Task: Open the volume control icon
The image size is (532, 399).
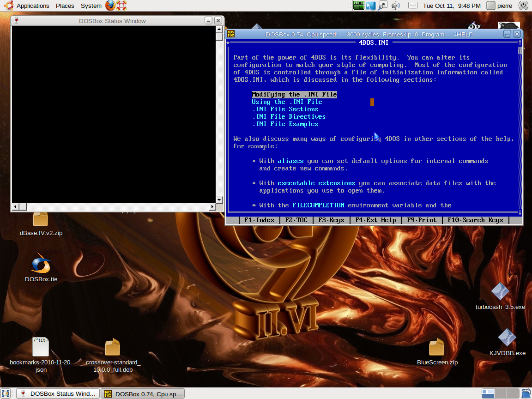Action: pyautogui.click(x=396, y=6)
